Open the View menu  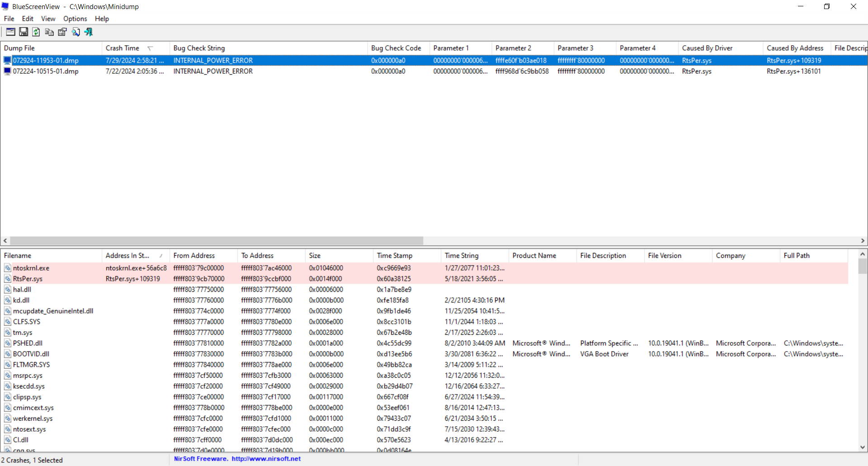pos(48,19)
